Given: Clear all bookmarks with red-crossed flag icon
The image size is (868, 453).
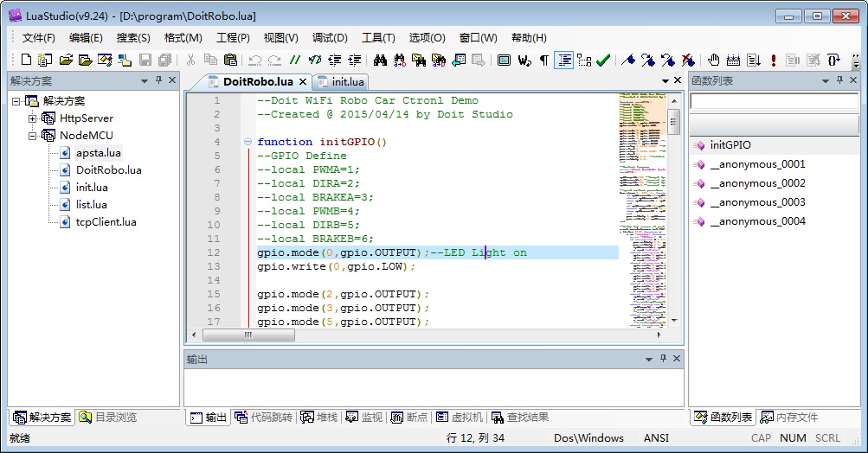Looking at the screenshot, I should click(x=687, y=60).
